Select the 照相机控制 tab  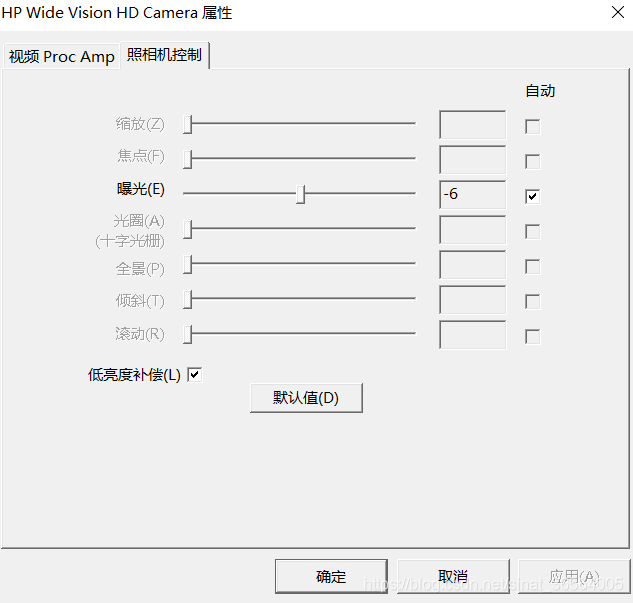pos(164,55)
